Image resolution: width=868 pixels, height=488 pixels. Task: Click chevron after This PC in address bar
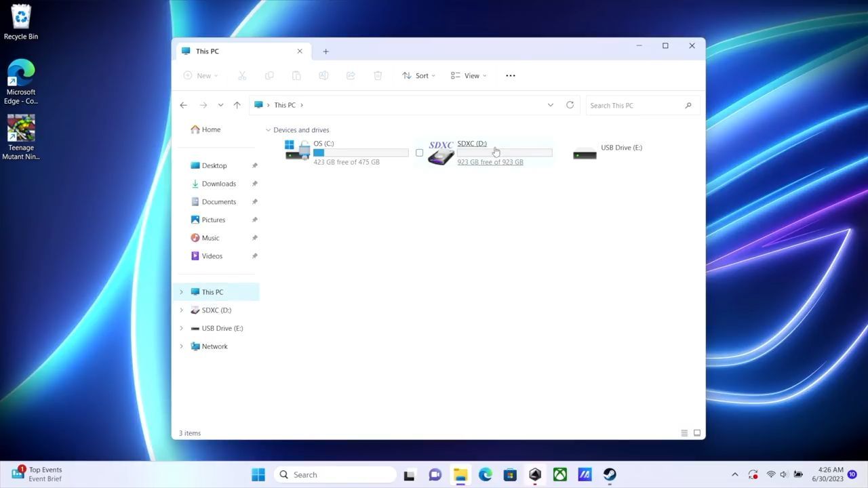tap(302, 105)
